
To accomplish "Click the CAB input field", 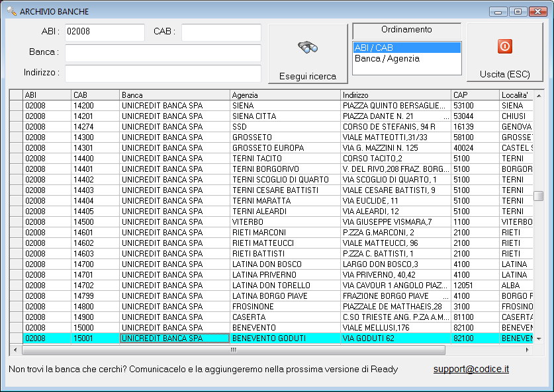I will tap(221, 32).
